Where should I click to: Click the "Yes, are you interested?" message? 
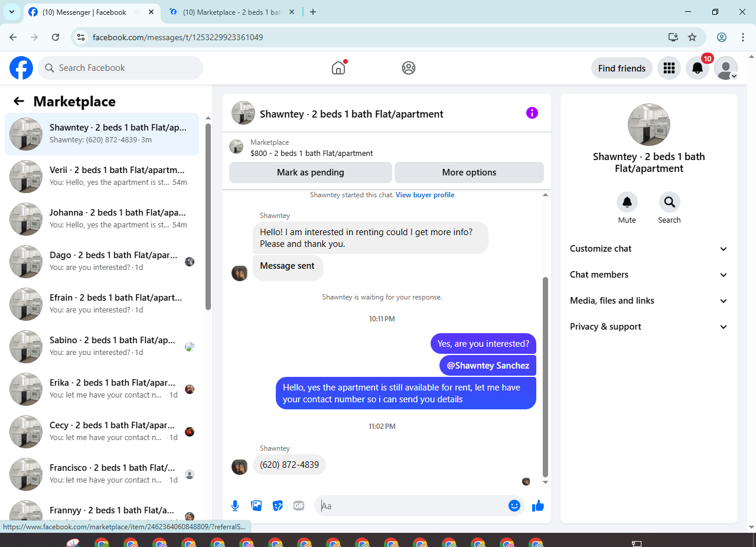pyautogui.click(x=484, y=344)
